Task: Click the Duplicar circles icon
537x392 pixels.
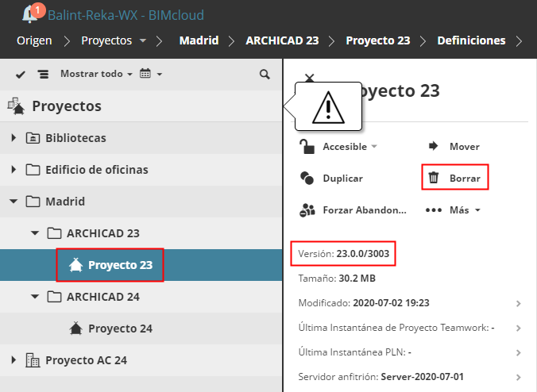Action: click(307, 179)
